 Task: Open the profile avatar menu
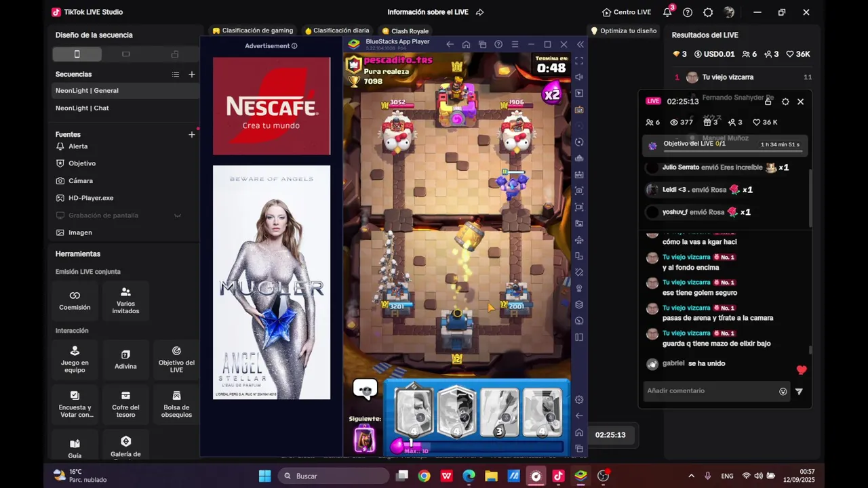(729, 12)
